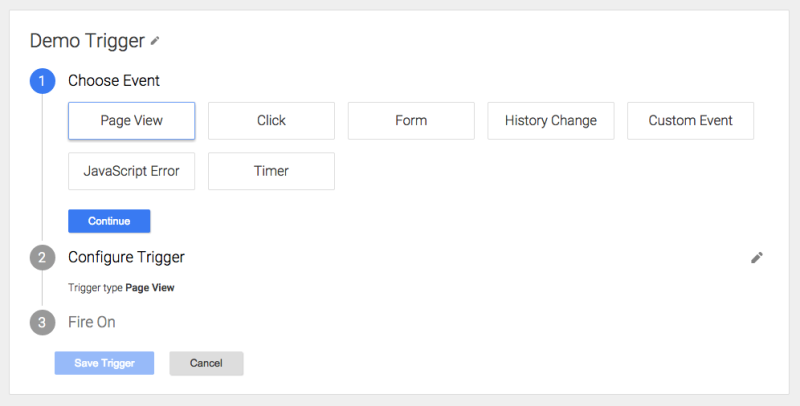Viewport: 800px width, 406px height.
Task: Click step 1 blue circle icon
Action: [42, 81]
